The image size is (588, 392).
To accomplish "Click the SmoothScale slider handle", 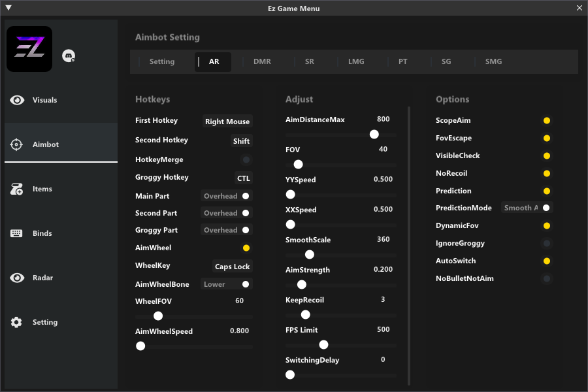I will click(x=310, y=255).
